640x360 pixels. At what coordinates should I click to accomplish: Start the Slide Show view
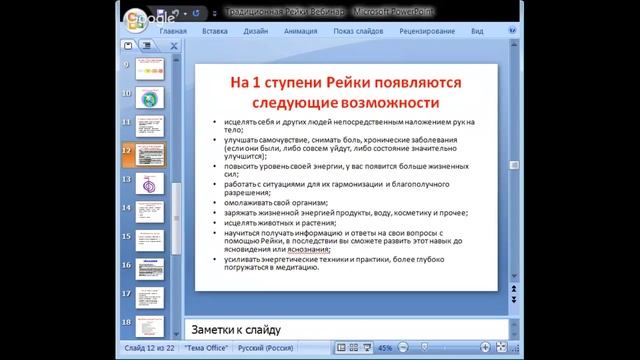(367, 347)
